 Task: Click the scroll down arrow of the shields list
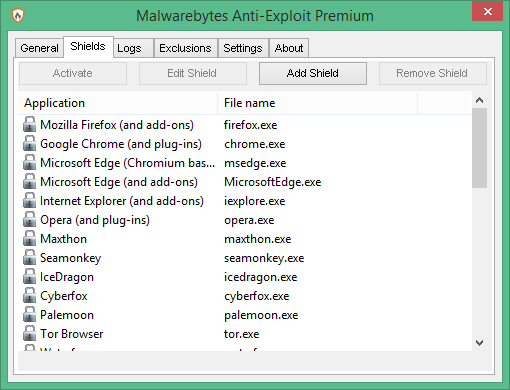(x=480, y=343)
